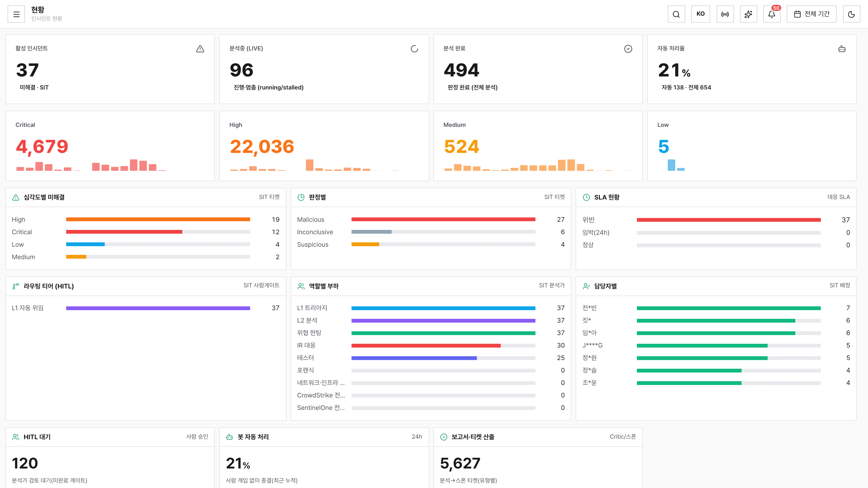Open the search icon in header
Image resolution: width=868 pixels, height=488 pixels.
676,14
